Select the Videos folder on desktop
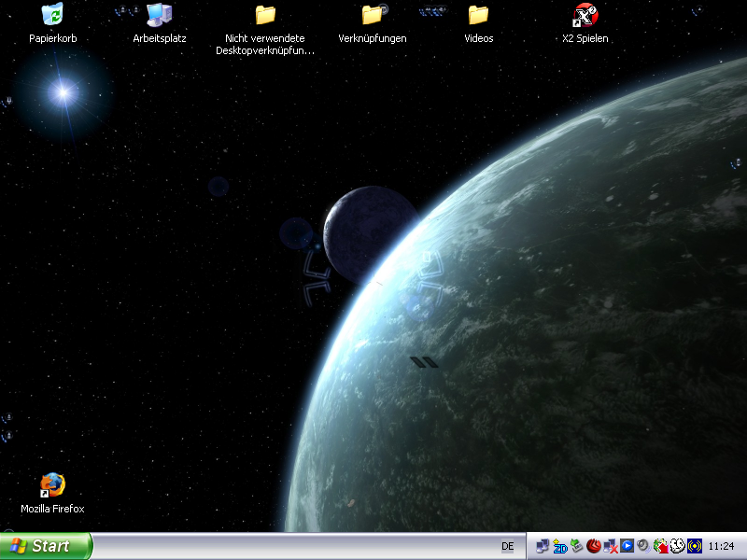The image size is (747, 560). (478, 16)
